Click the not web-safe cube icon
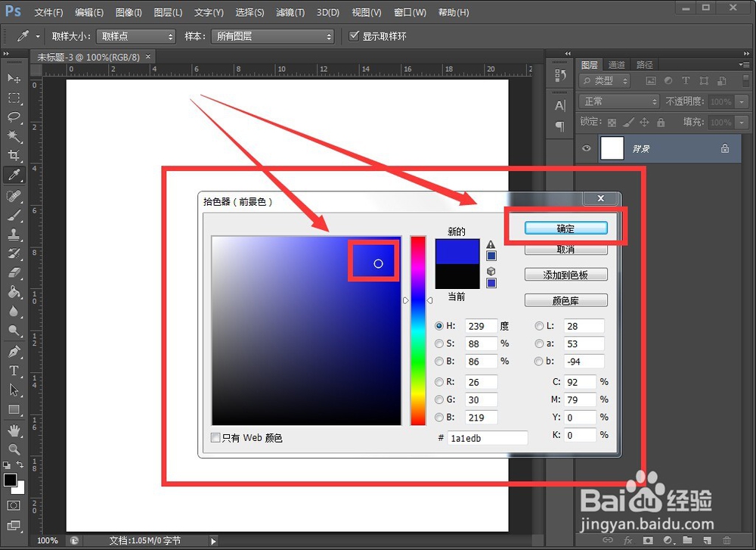Screen dimensions: 756x550 coord(491,271)
